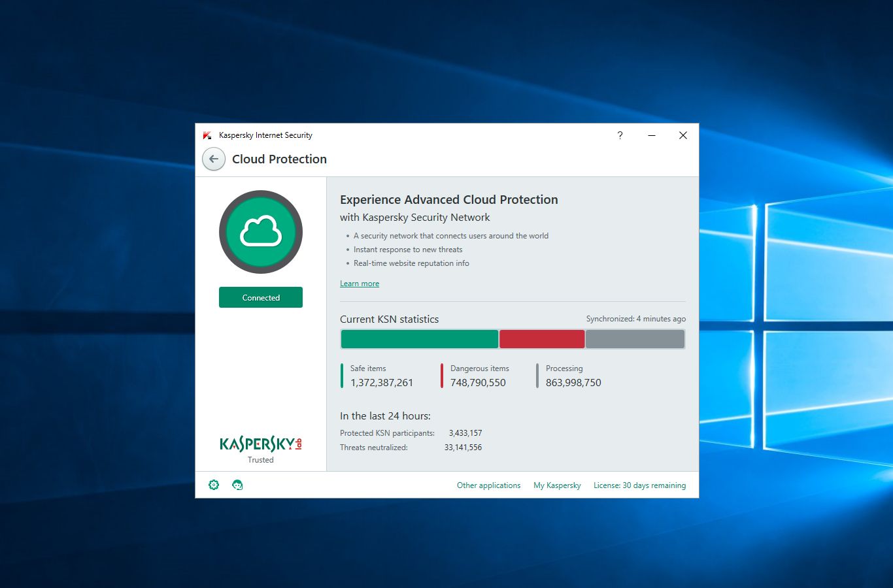The height and width of the screenshot is (588, 893).
Task: Click the Cloud Protection page title
Action: (x=279, y=159)
